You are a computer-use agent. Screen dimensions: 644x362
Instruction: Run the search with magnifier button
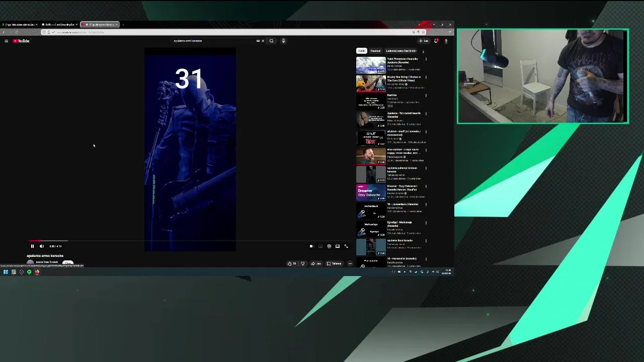click(x=272, y=41)
